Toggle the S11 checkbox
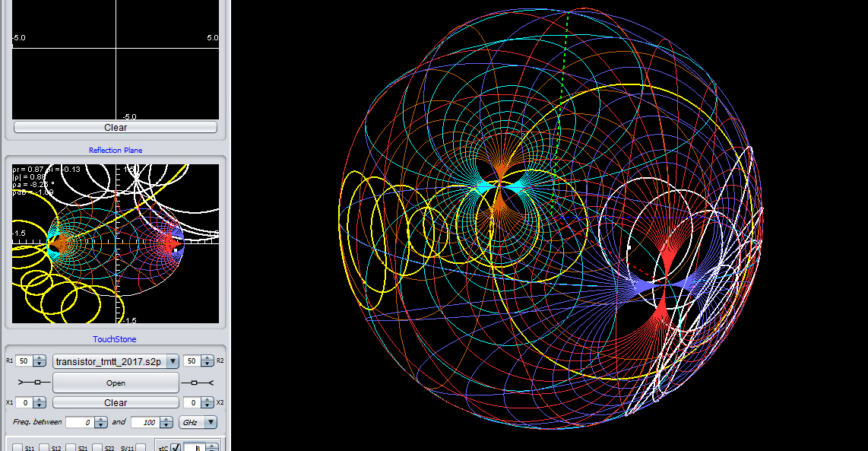 pos(17,448)
